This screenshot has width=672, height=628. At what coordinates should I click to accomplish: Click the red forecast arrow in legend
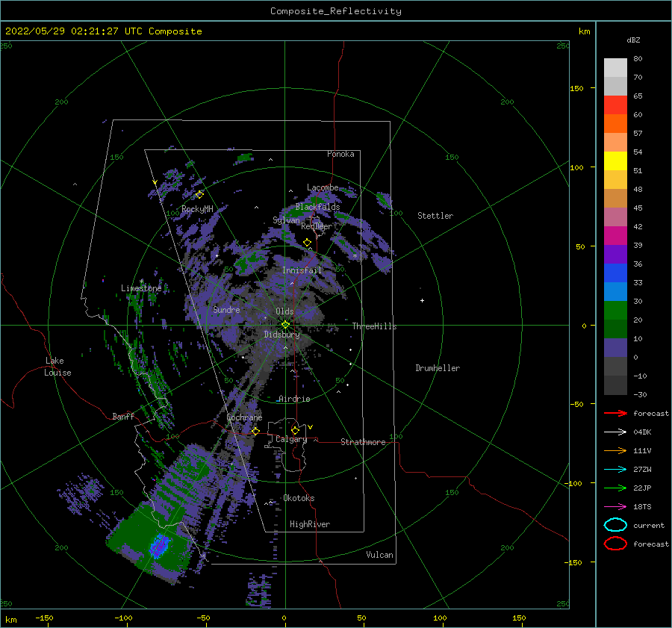tap(615, 413)
